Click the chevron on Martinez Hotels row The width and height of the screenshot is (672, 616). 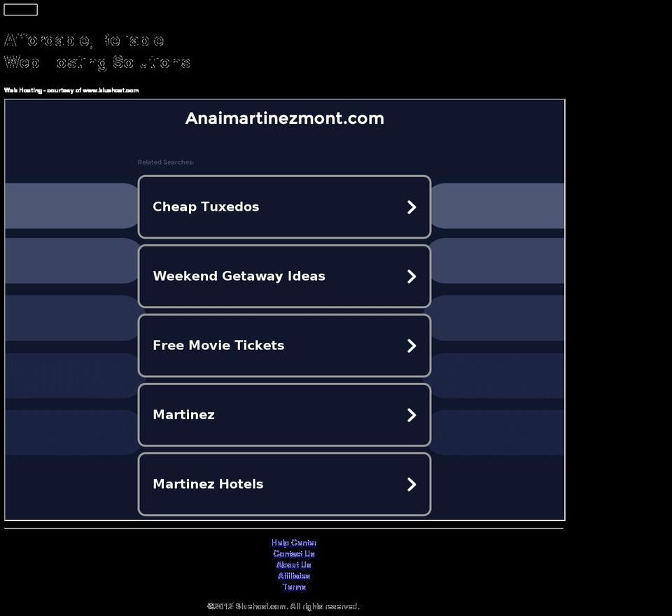[412, 484]
